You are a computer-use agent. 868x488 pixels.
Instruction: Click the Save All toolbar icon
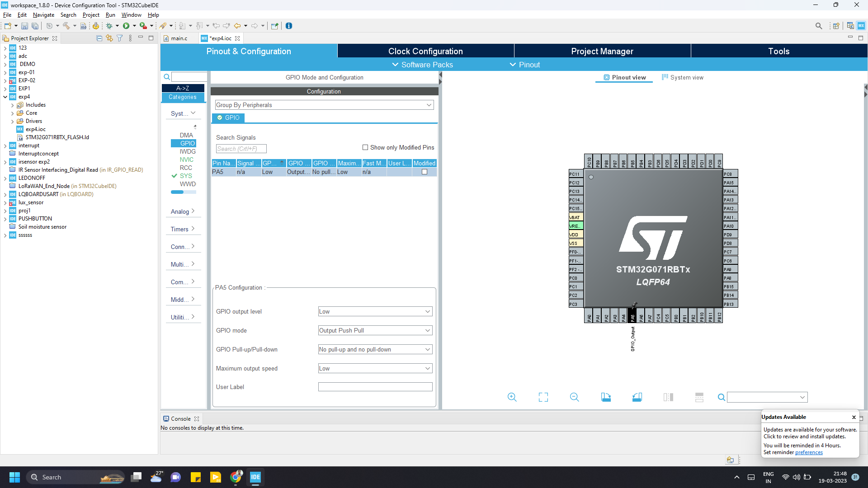pyautogui.click(x=35, y=26)
